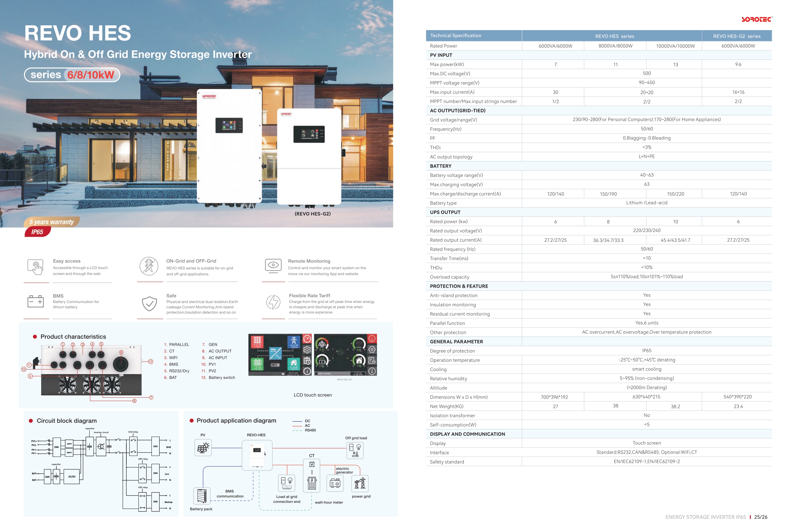Click the AC output topology value L+N+PE
Image resolution: width=786 pixels, height=532 pixels.
(647, 157)
